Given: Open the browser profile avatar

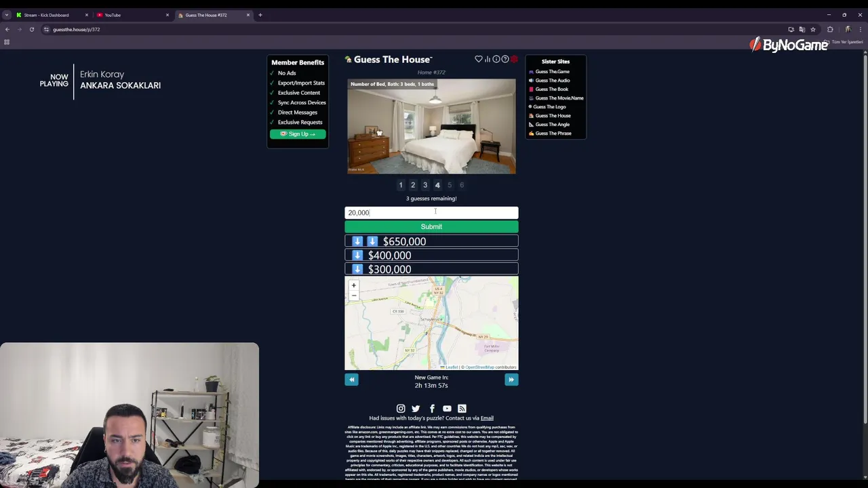Looking at the screenshot, I should click(x=848, y=29).
